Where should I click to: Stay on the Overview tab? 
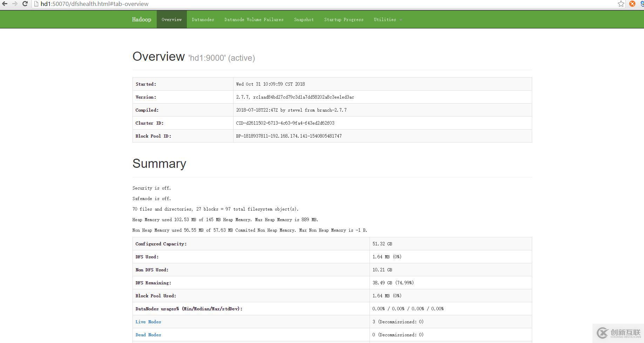[x=171, y=19]
